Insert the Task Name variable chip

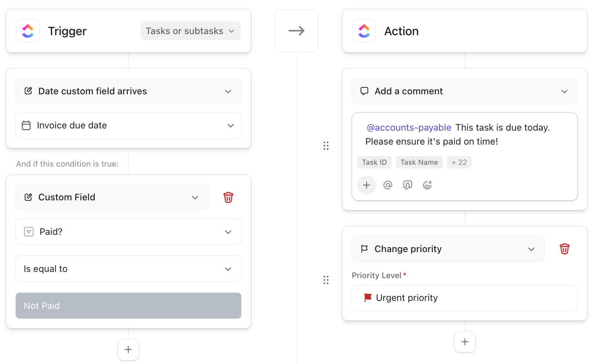(x=419, y=162)
